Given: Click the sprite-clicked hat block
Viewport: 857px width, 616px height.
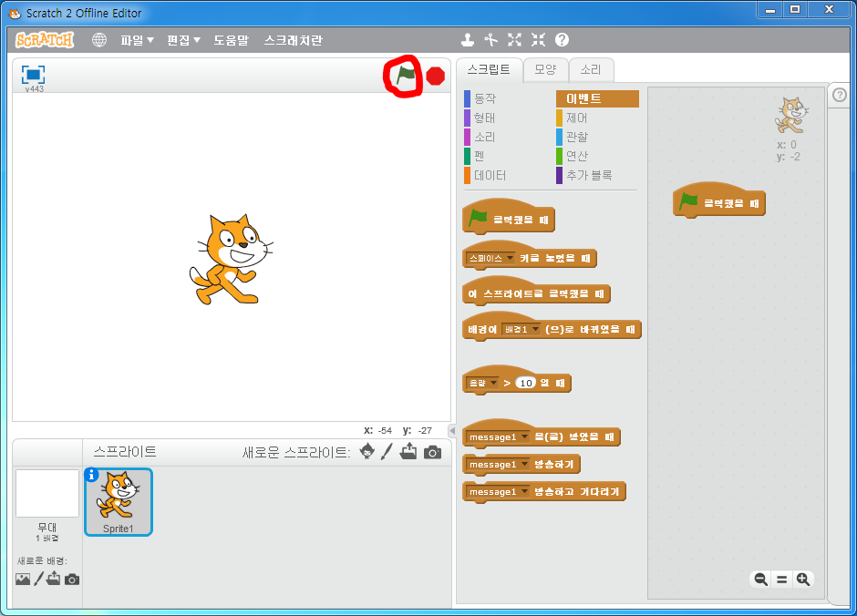Looking at the screenshot, I should coord(536,293).
